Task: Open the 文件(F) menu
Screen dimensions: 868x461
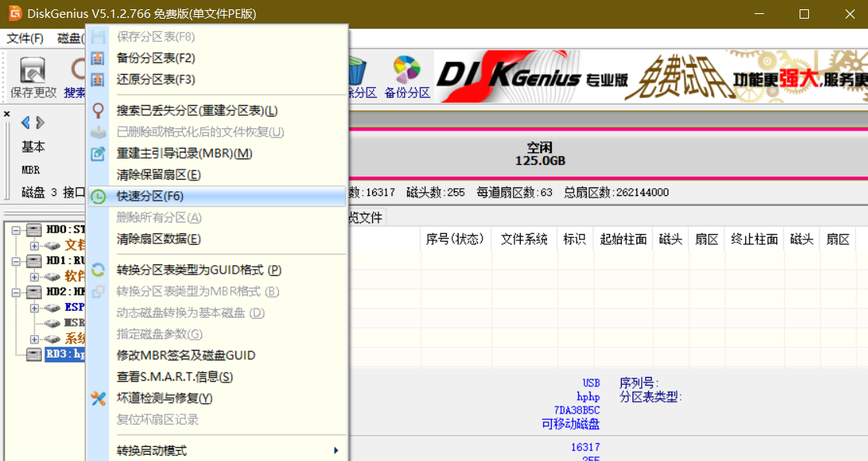Action: (25, 38)
